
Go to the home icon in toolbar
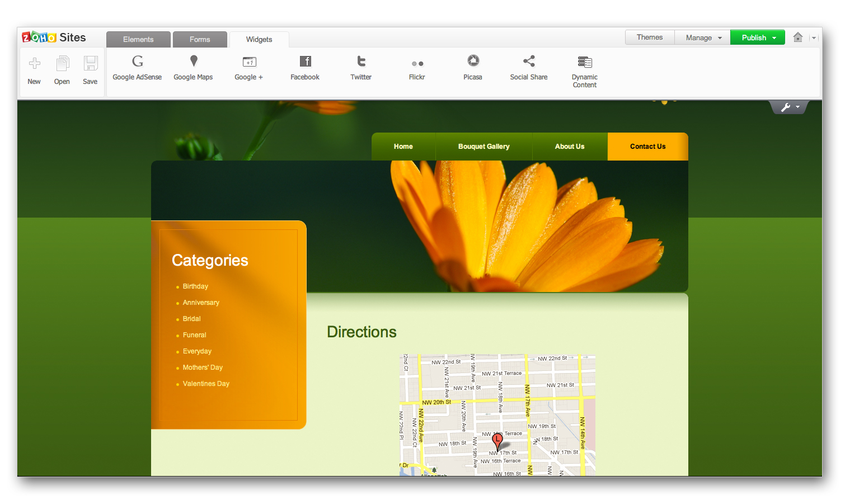coord(798,37)
